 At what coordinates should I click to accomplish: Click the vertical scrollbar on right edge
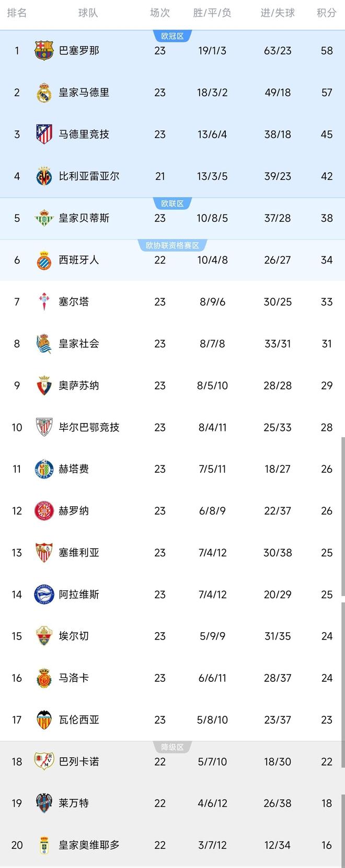(x=343, y=517)
